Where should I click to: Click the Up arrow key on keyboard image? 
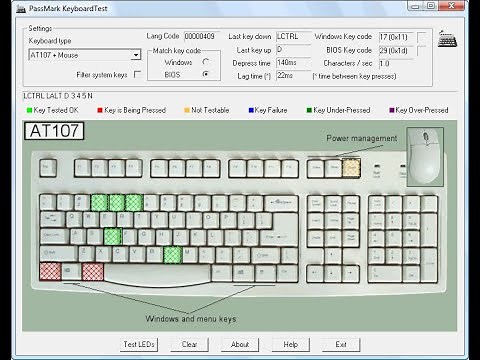click(x=333, y=256)
